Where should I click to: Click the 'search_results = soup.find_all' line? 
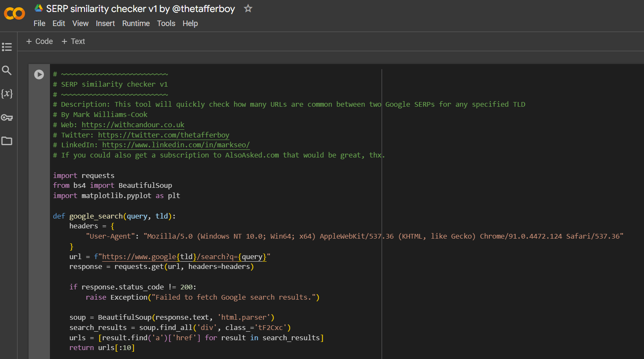coord(180,327)
